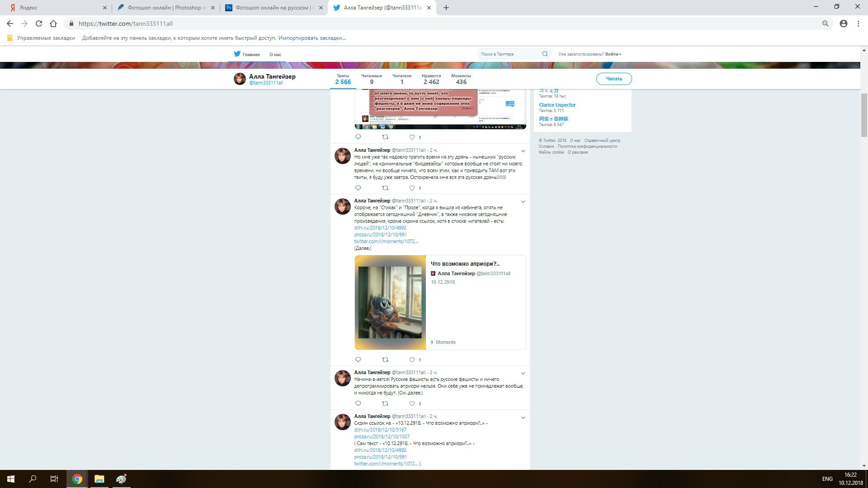Expand options chevron on 'Скрин ссылок' tweet
Image resolution: width=868 pixels, height=488 pixels.
(523, 418)
